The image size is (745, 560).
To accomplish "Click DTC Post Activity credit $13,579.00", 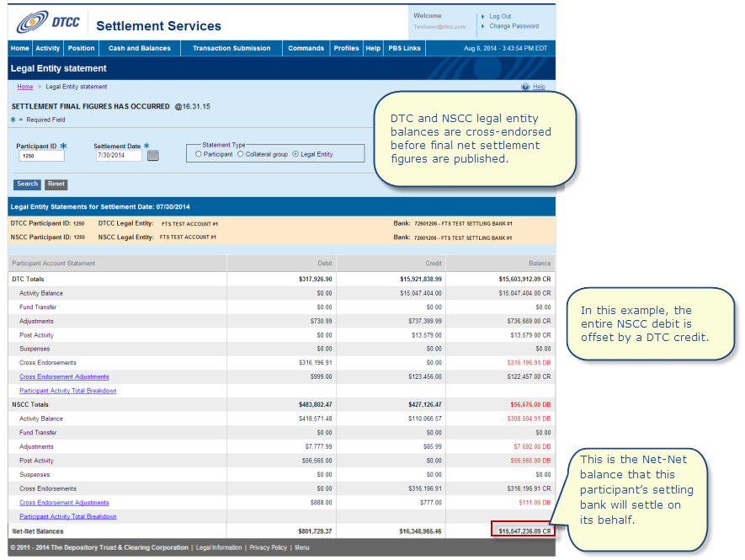I will pos(427,335).
